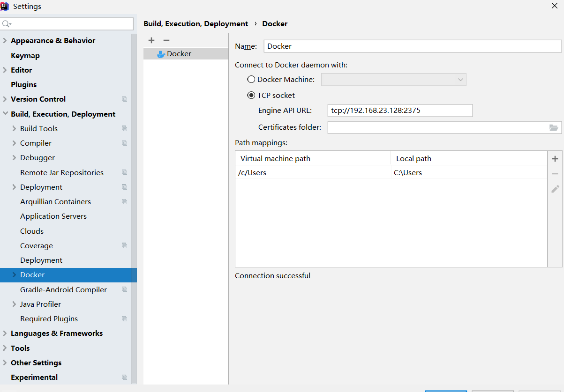Open Gradle-Android Compiler settings
The image size is (564, 392).
tap(63, 289)
